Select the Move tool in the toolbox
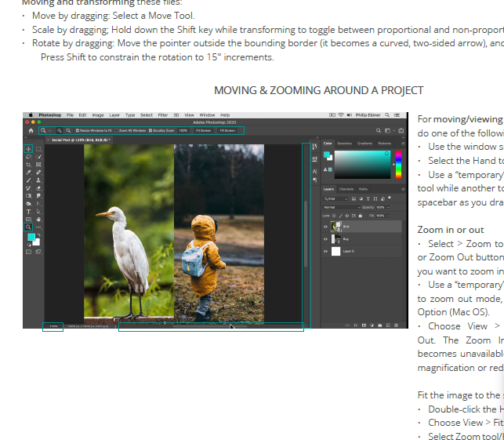This screenshot has width=504, height=440. point(28,148)
